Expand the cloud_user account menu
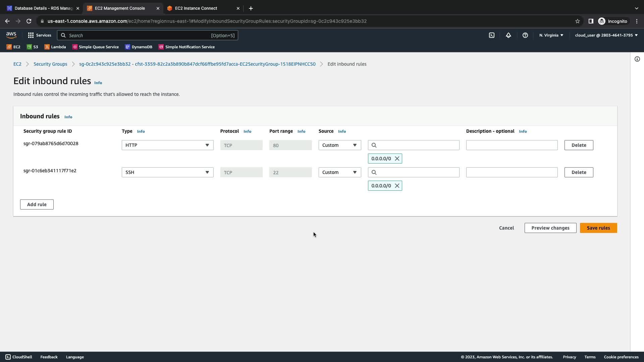 click(x=606, y=35)
